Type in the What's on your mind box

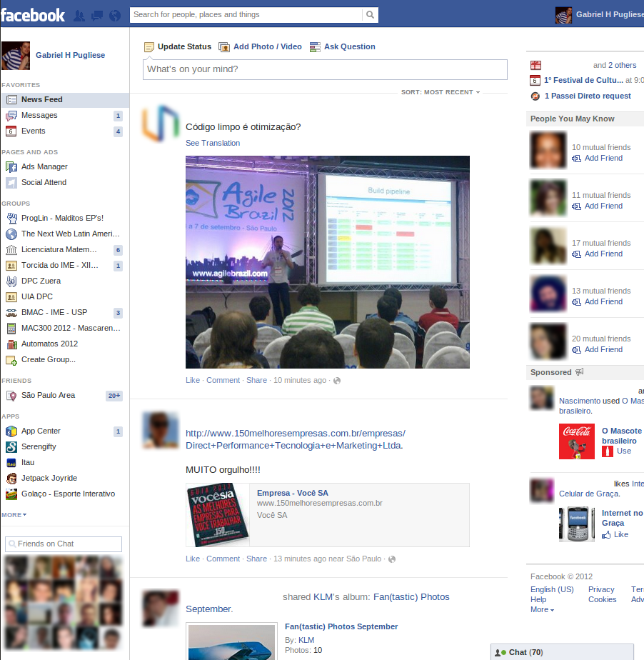[325, 69]
